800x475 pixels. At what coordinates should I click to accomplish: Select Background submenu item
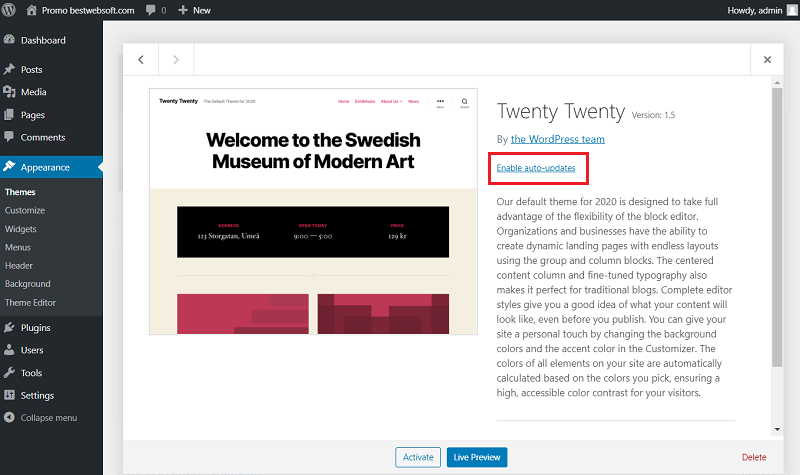[28, 284]
